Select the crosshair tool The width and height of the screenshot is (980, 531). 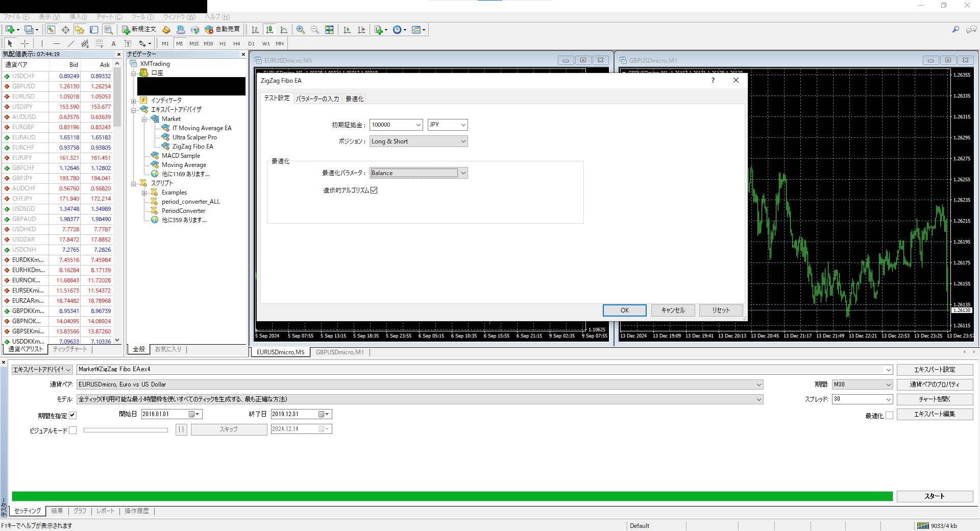(24, 43)
